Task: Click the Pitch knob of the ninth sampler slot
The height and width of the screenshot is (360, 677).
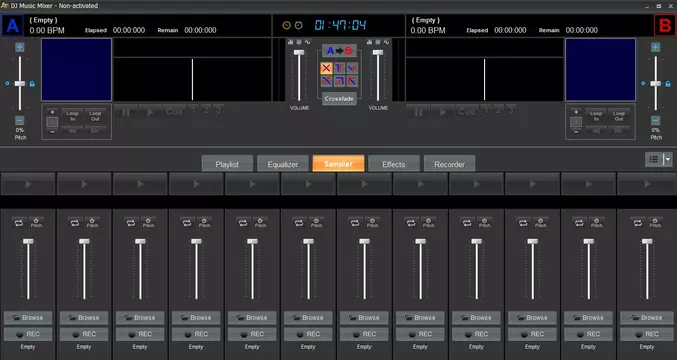Action: (484, 223)
